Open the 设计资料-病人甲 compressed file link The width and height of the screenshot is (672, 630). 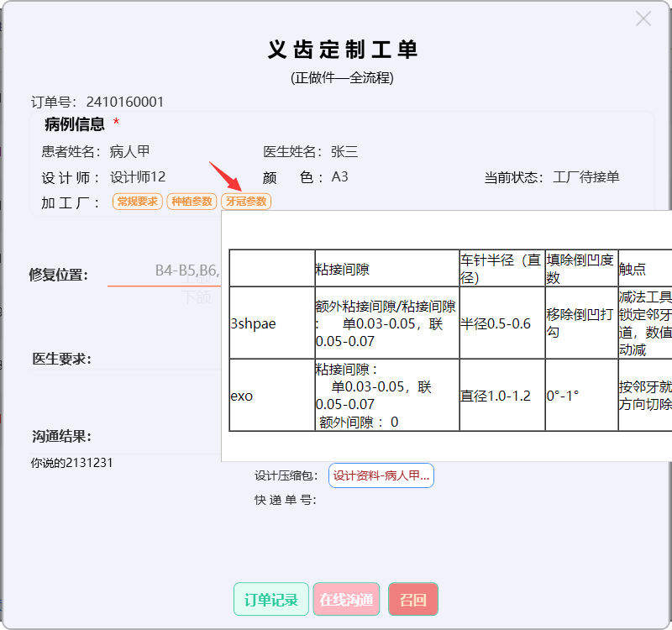(x=381, y=475)
